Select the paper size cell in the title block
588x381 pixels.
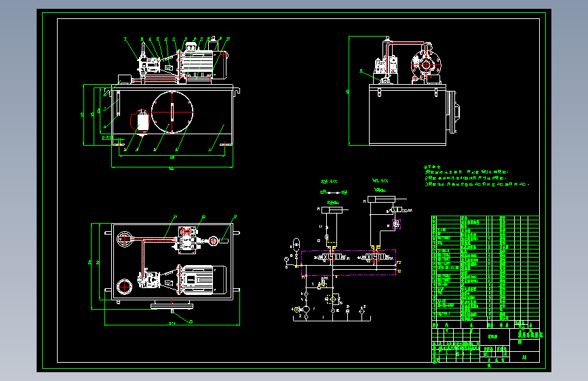pyautogui.click(x=525, y=357)
